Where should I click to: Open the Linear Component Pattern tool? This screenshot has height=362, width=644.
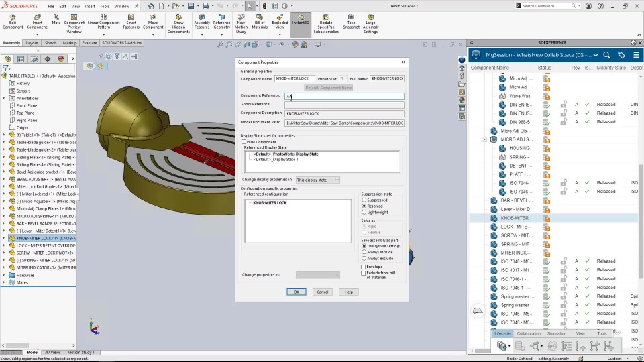coord(103,21)
